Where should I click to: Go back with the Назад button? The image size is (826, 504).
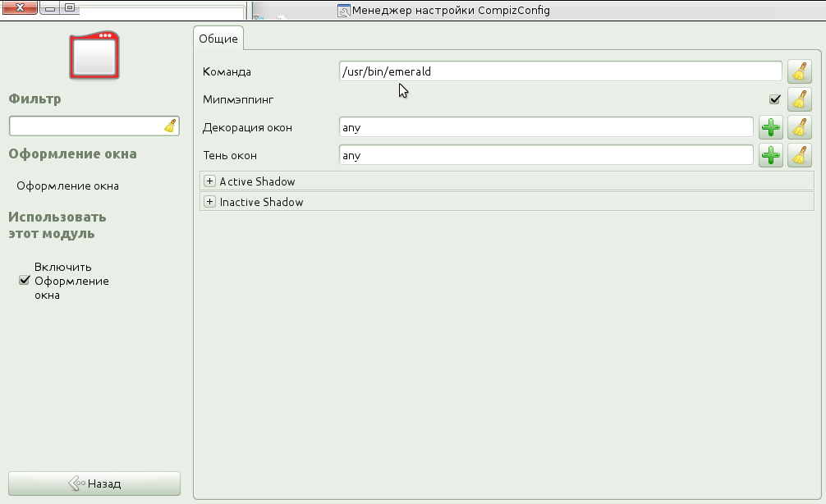94,483
